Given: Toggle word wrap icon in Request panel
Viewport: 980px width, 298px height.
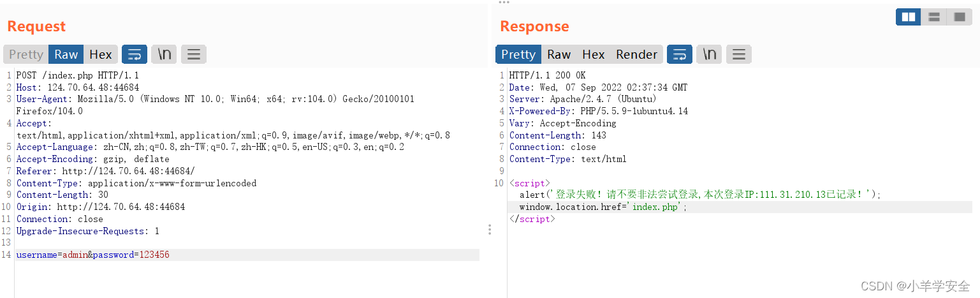Looking at the screenshot, I should click(x=135, y=54).
